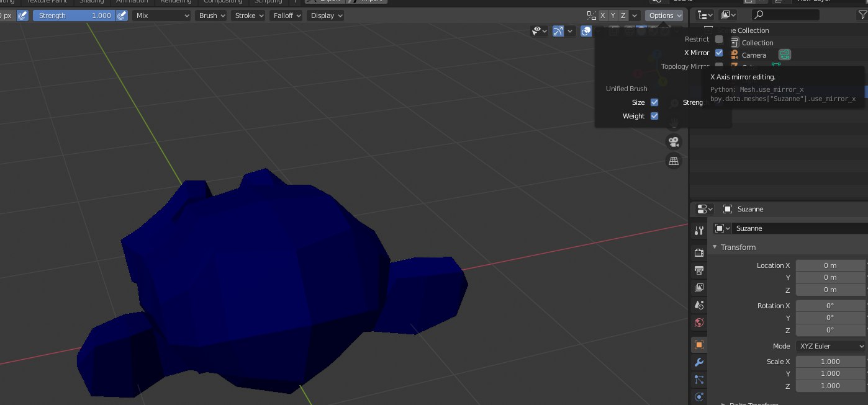868x405 pixels.
Task: Switch to the Shading workspace tab
Action: coord(91,2)
